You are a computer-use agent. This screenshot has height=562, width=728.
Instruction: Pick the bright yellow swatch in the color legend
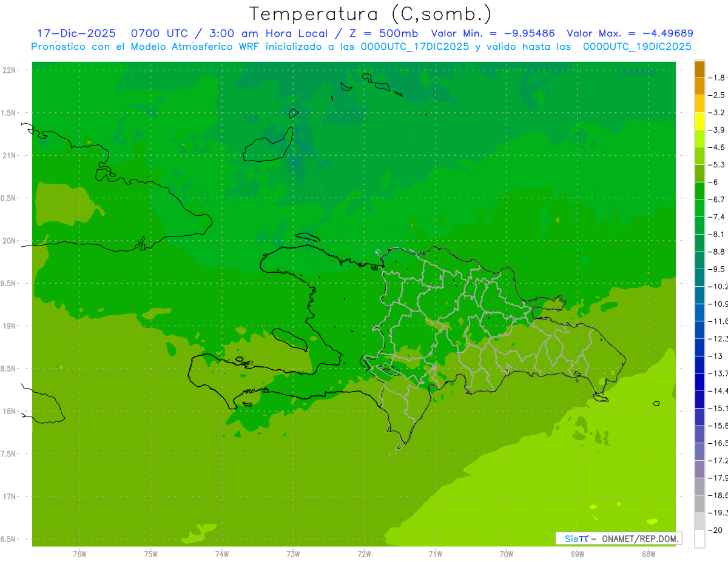coord(699,121)
